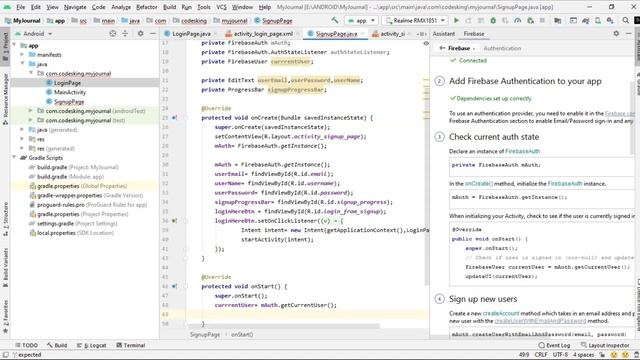This screenshot has height=360, width=640.
Task: Open the AVD Manager icon
Action: (598, 20)
